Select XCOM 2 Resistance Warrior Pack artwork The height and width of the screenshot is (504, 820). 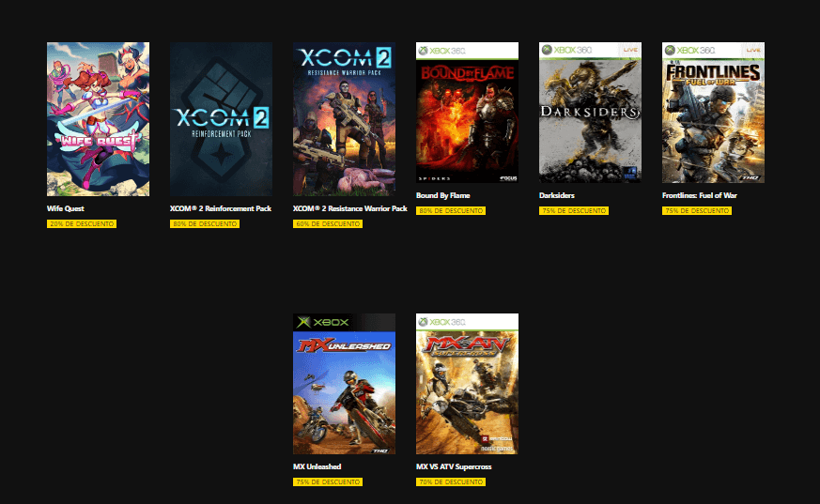pos(344,119)
